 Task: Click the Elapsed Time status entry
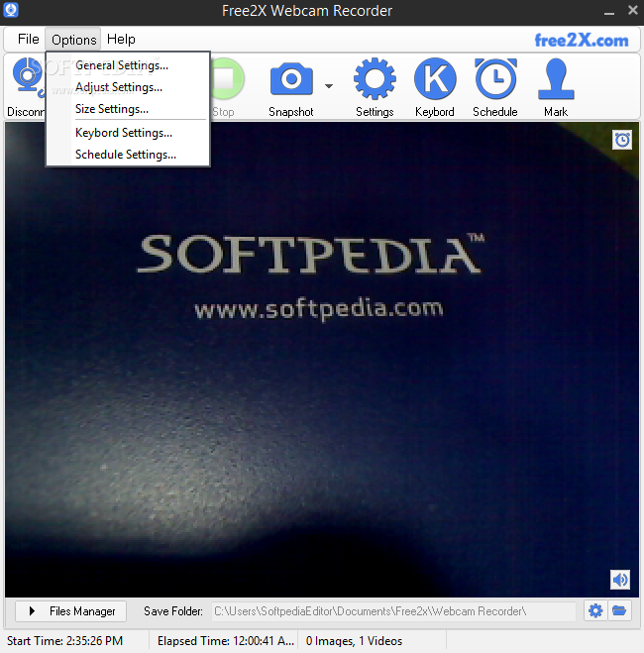point(226,640)
